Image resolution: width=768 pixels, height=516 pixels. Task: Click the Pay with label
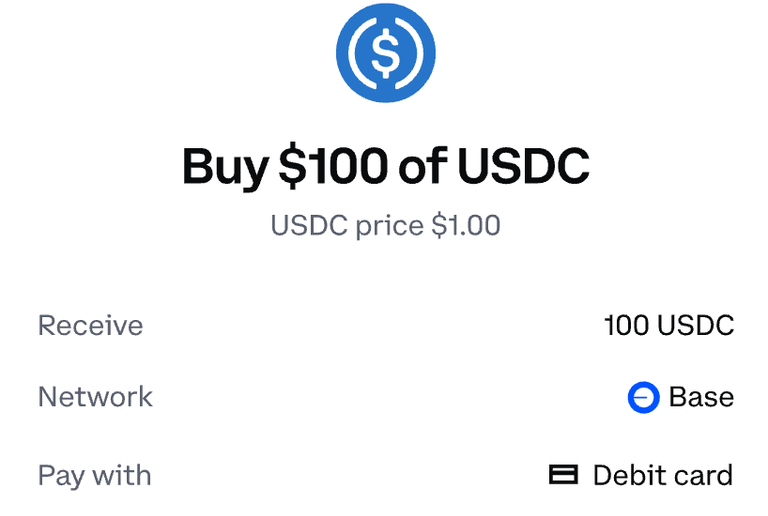click(95, 476)
